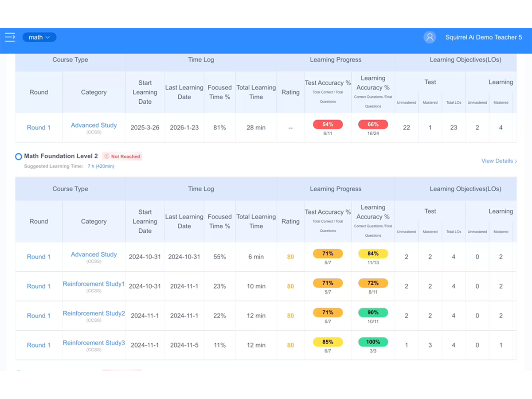
Task: Select the Math Foundation Level 2 circle
Action: tap(19, 156)
